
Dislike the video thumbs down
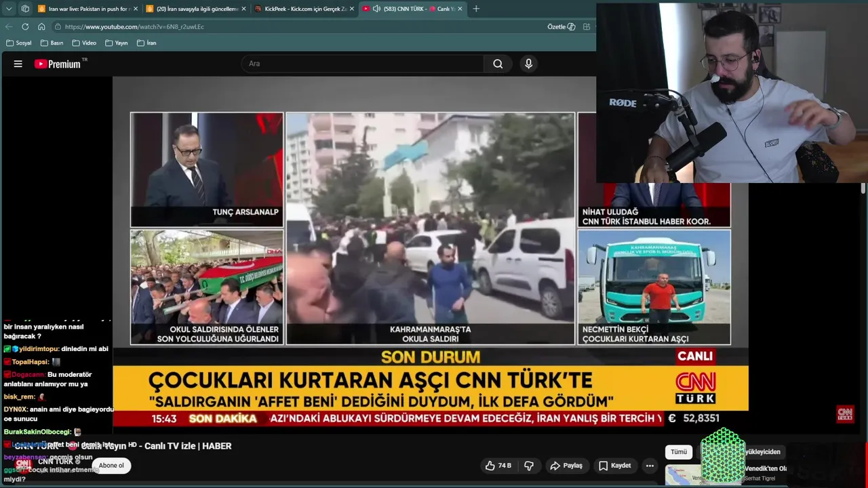tap(529, 466)
